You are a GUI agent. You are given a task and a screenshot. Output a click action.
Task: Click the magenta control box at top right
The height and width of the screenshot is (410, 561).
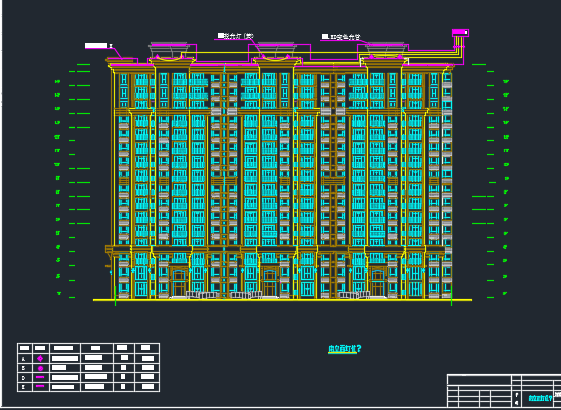[x=460, y=33]
